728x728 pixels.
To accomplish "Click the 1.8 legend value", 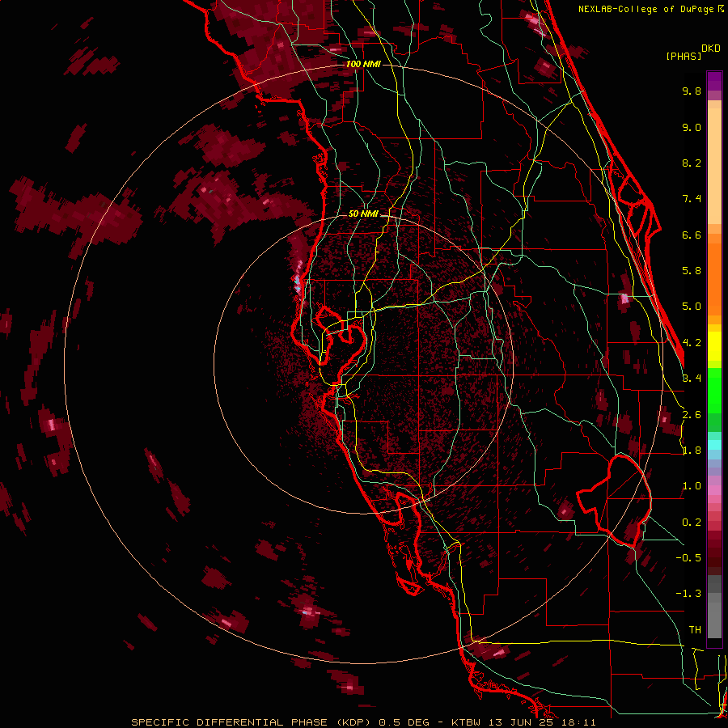I will pos(692,451).
